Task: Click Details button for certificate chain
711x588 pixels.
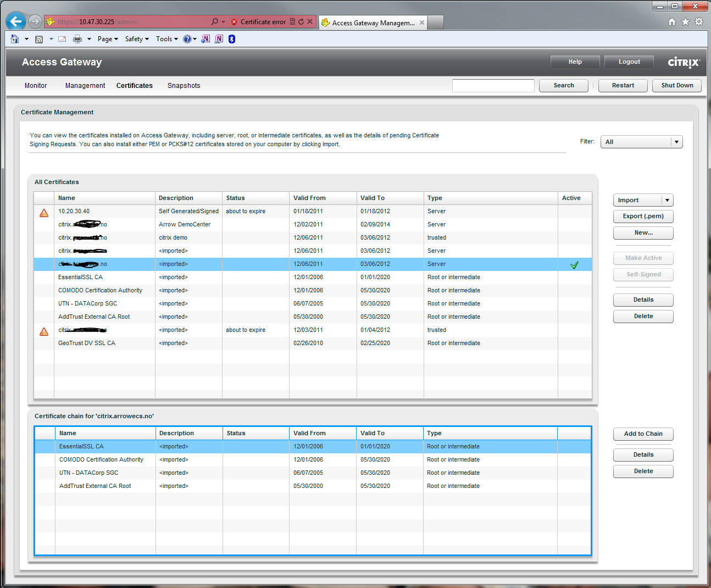Action: click(x=643, y=455)
